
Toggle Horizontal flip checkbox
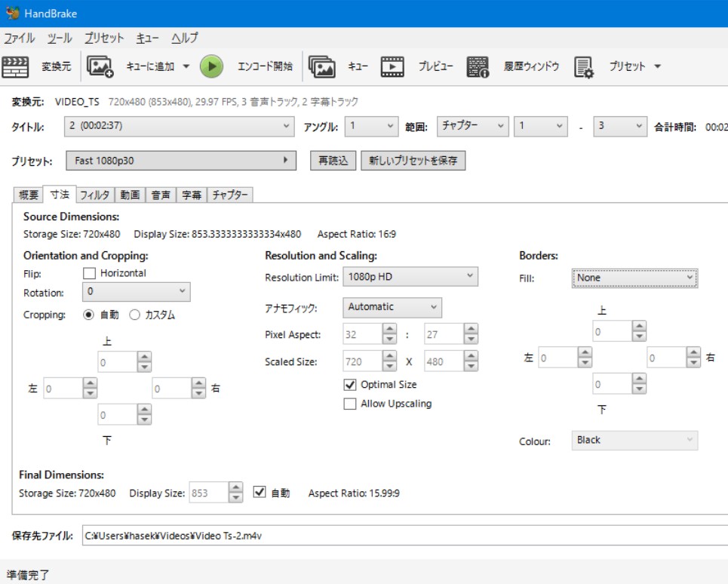pyautogui.click(x=89, y=273)
